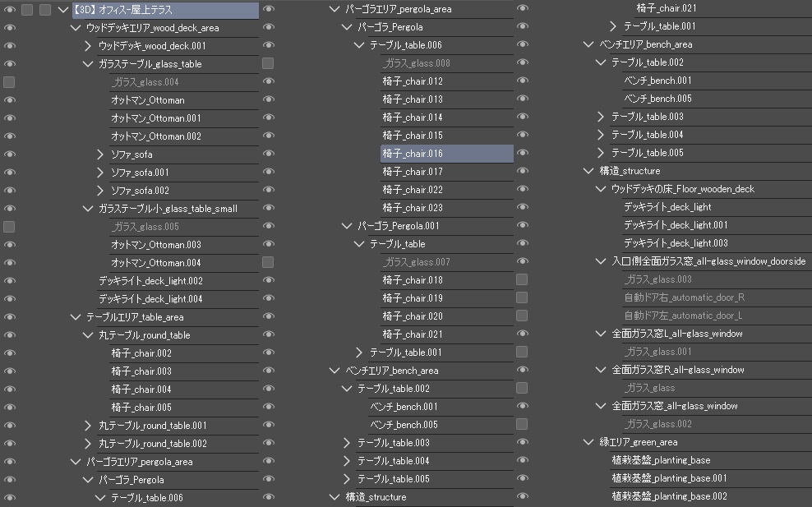
Task: Hide デッキライト_deck_light.002 via its eye icon
Action: 9,281
